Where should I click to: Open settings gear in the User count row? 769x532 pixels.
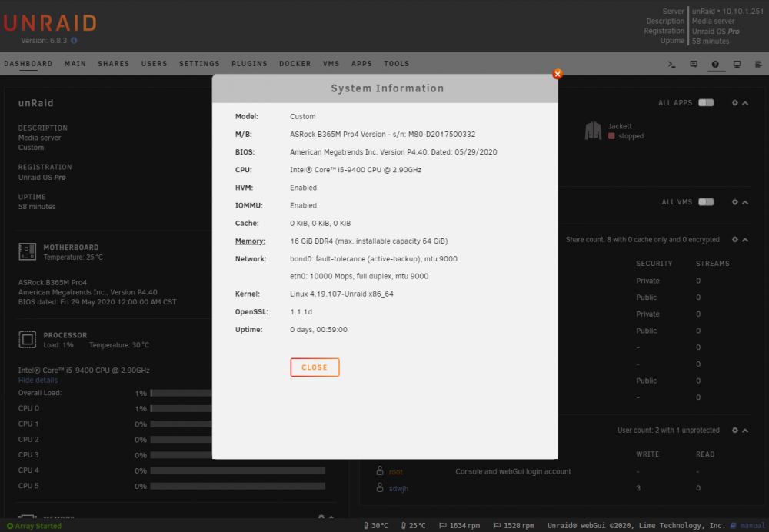click(x=734, y=431)
